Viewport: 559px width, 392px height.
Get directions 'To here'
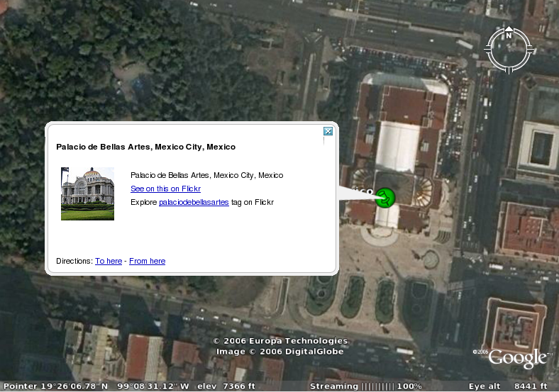point(109,261)
